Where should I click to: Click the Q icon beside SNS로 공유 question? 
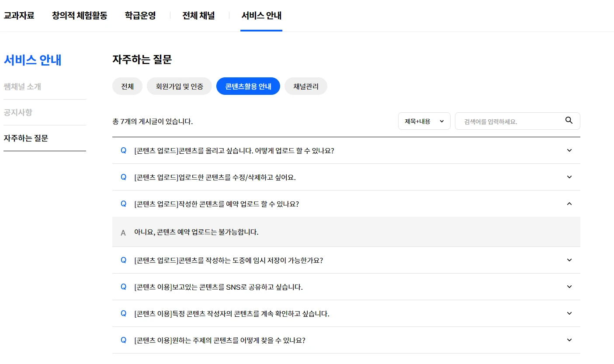124,287
